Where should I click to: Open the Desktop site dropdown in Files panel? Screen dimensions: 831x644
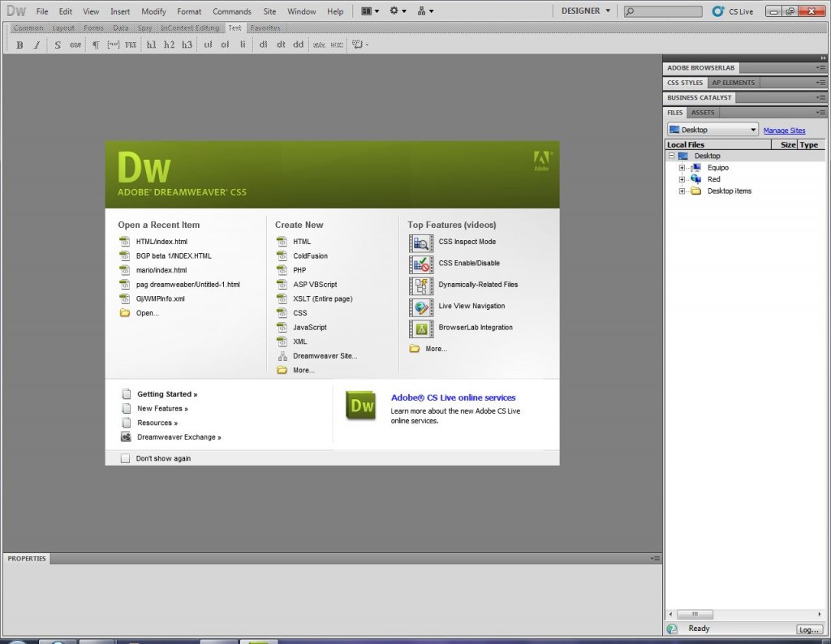tap(753, 129)
